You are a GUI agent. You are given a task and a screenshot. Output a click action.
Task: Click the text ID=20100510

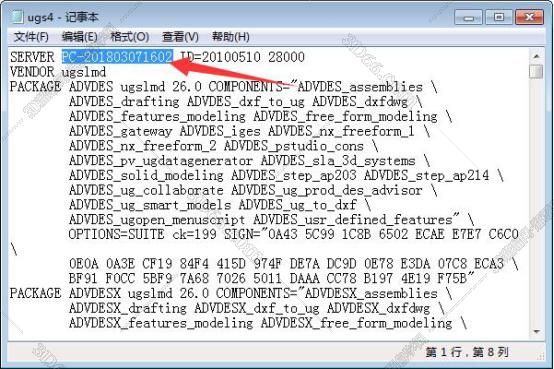(x=220, y=57)
